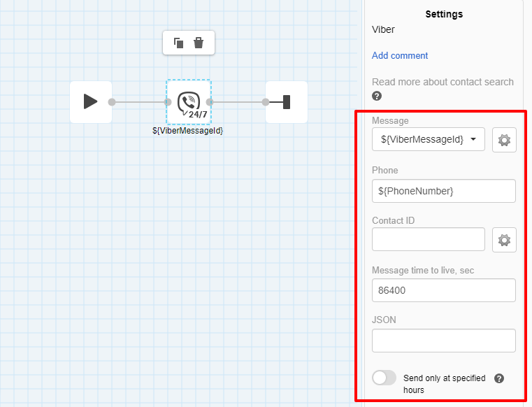Focus the Message time to live field
This screenshot has width=532, height=407.
pos(444,290)
